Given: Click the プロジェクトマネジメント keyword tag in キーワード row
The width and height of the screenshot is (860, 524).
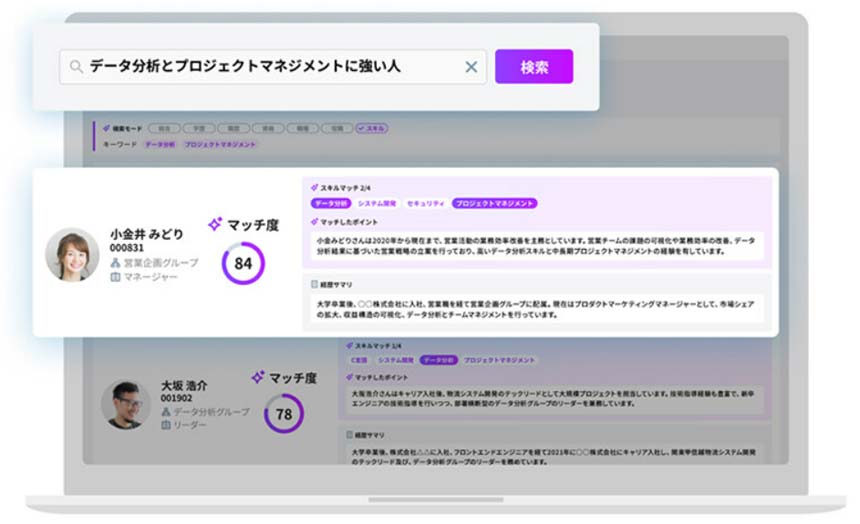Looking at the screenshot, I should [220, 144].
